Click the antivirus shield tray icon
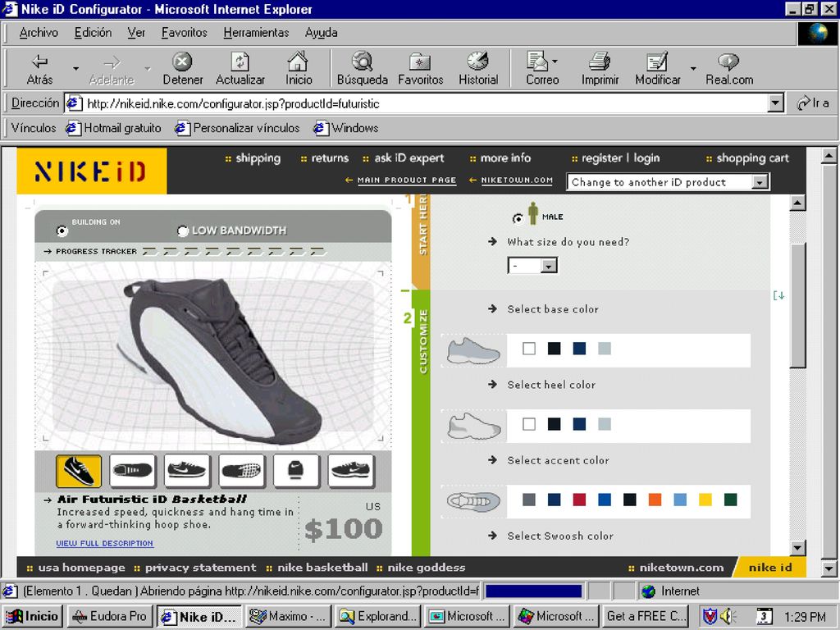 click(x=710, y=617)
